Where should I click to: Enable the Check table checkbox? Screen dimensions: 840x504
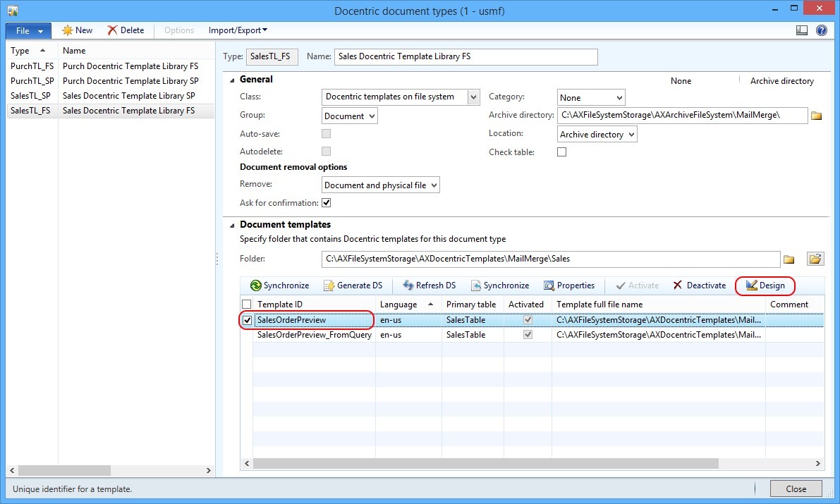coord(562,152)
